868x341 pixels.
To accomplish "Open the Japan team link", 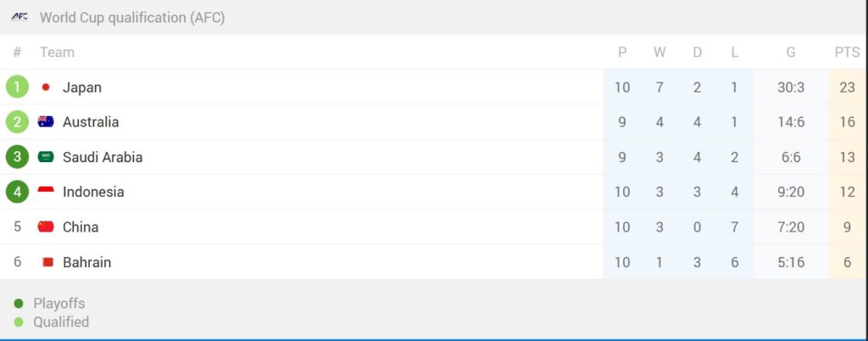I will click(x=82, y=87).
